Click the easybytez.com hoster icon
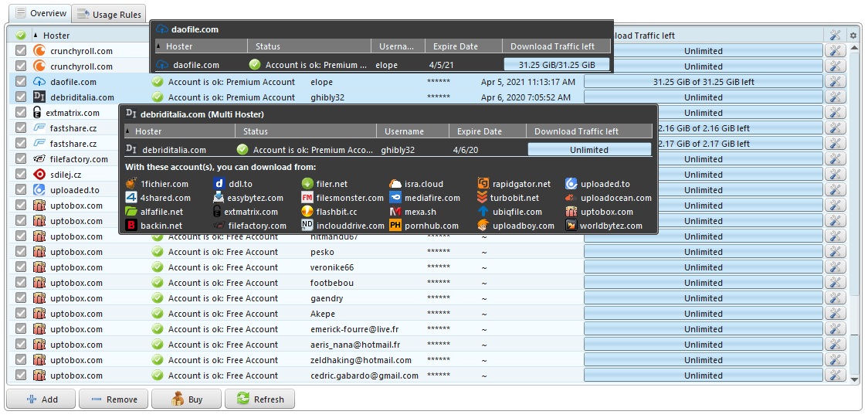This screenshot has width=868, height=418. pyautogui.click(x=218, y=198)
